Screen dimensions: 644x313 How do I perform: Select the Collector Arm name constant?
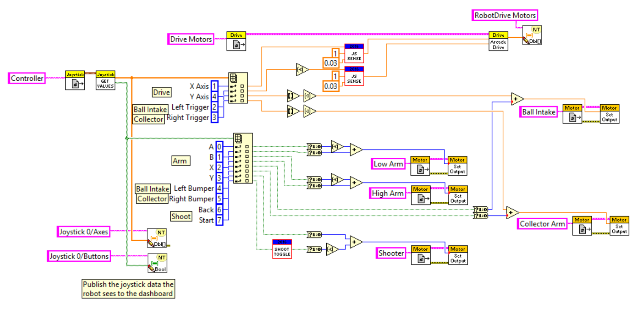click(542, 224)
